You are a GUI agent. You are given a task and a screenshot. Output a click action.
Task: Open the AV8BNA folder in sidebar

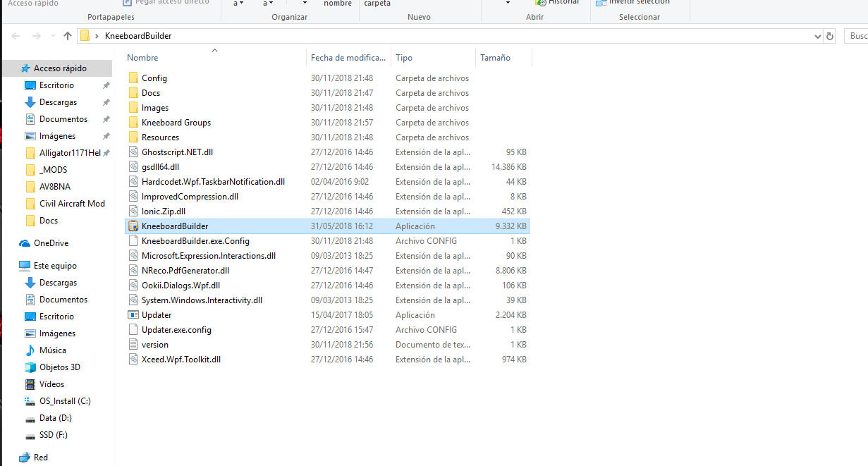click(x=55, y=187)
